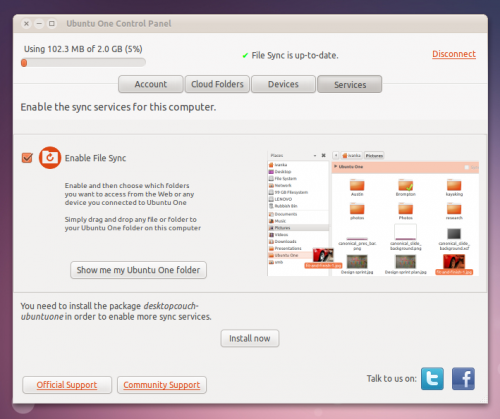500x419 pixels.
Task: Click Show me my Ubuntu One folder
Action: pos(138,270)
